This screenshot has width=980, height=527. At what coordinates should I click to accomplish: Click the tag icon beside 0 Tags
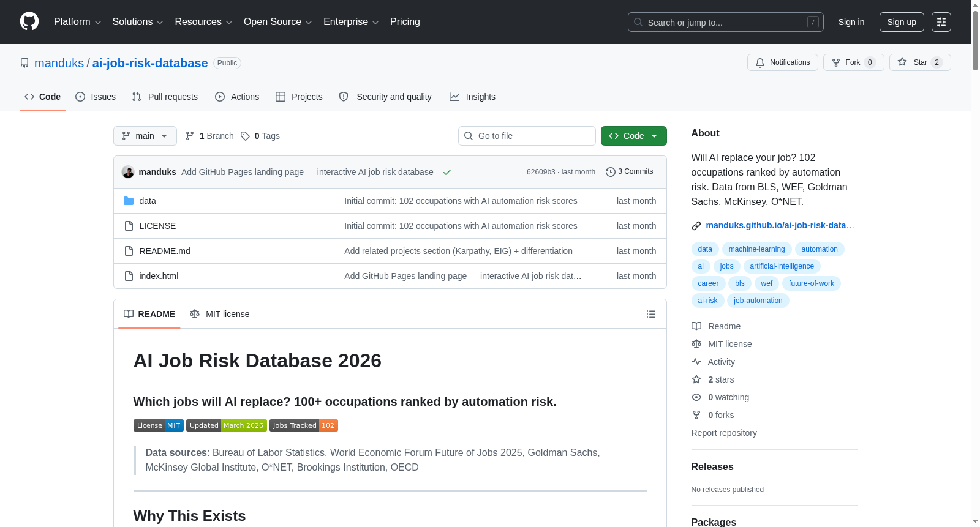click(x=245, y=136)
